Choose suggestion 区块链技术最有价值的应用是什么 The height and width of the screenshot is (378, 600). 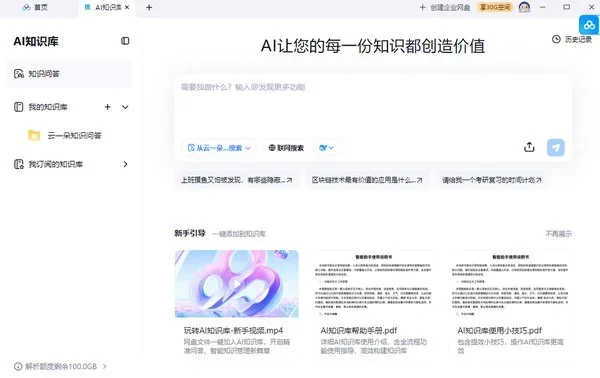click(x=367, y=180)
